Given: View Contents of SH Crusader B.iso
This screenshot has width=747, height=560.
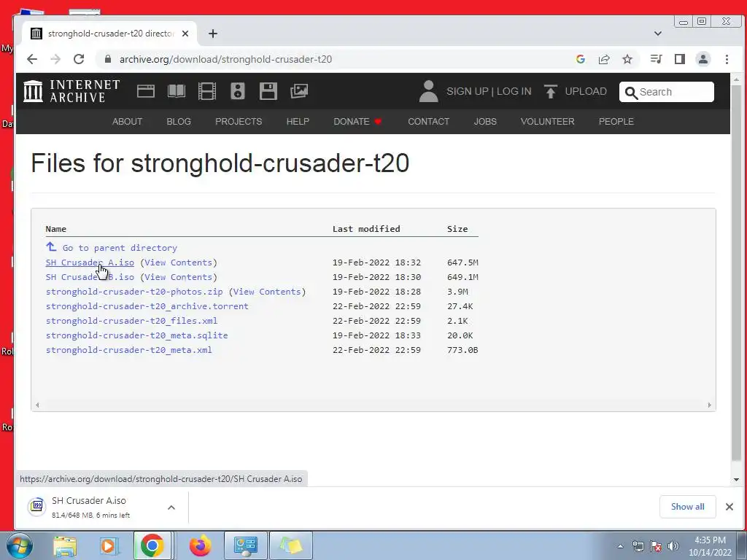Looking at the screenshot, I should coord(178,277).
